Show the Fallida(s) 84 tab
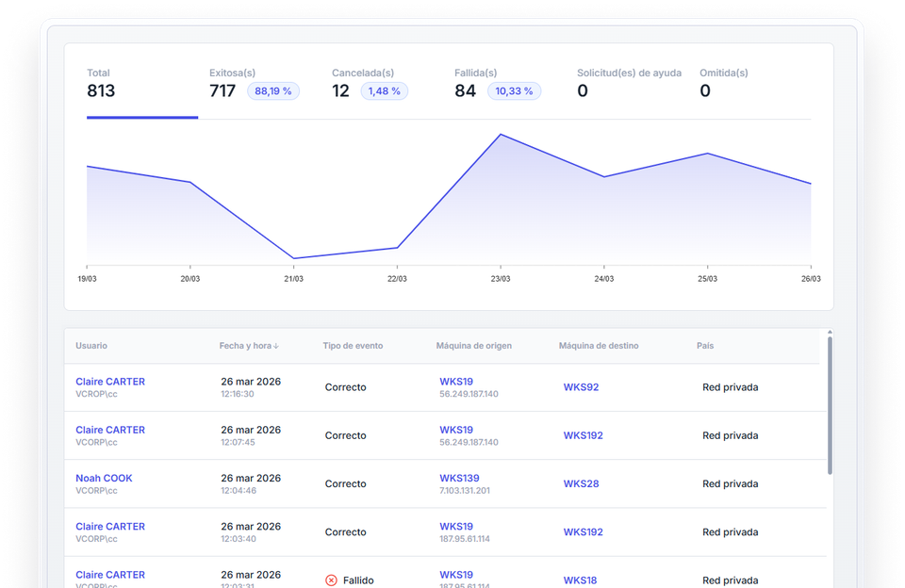Image resolution: width=905 pixels, height=588 pixels. point(498,84)
